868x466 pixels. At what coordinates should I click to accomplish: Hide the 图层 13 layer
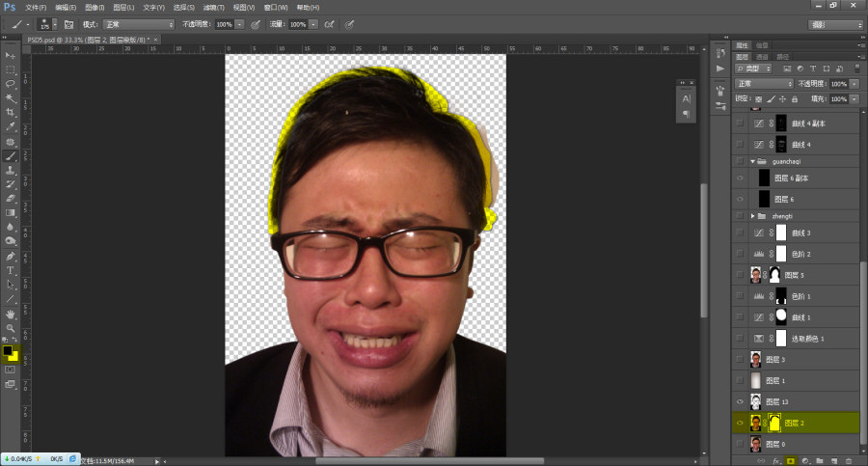740,401
